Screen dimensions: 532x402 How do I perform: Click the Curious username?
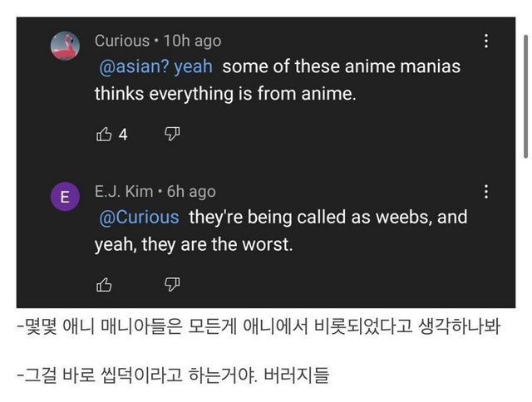click(122, 41)
